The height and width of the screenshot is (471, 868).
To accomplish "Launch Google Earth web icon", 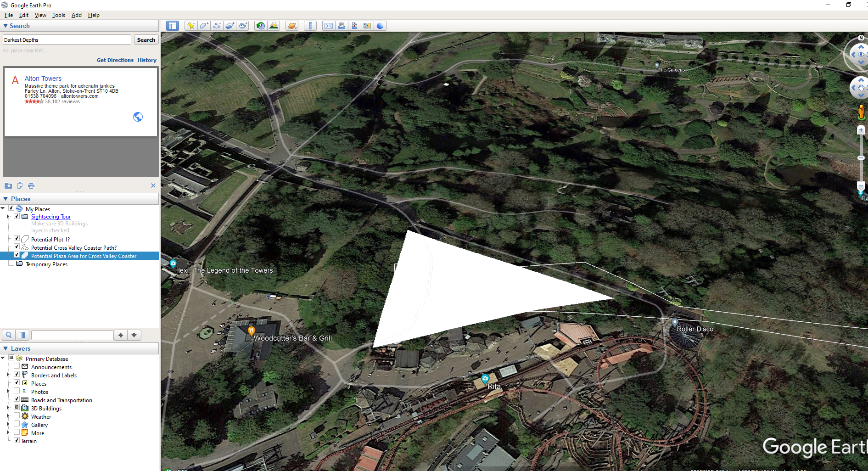I will 380,26.
